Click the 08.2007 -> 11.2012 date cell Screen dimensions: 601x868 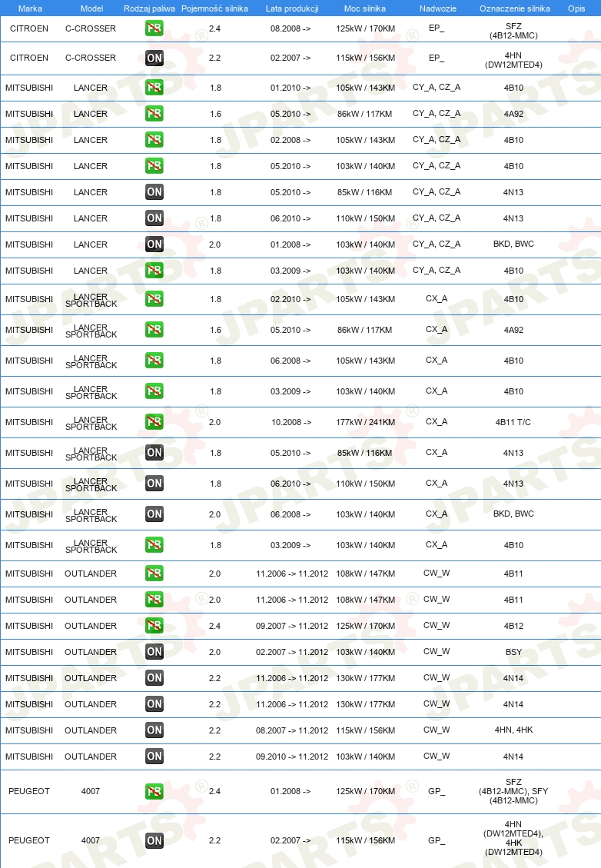pyautogui.click(x=291, y=730)
